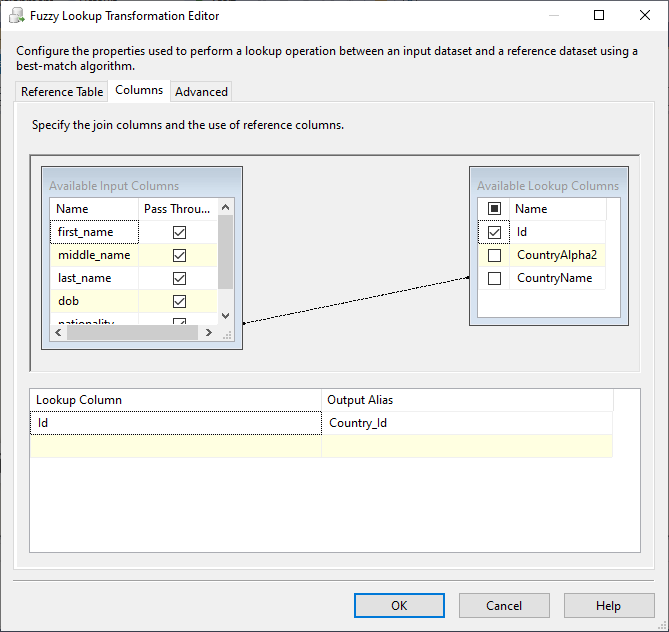Switch to the Reference Table tab
Viewport: 669px width, 632px height.
[x=62, y=92]
